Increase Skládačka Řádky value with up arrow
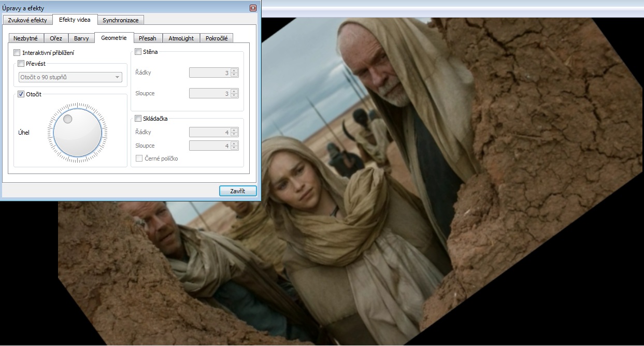Viewport: 644px width, 346px height. pos(235,130)
